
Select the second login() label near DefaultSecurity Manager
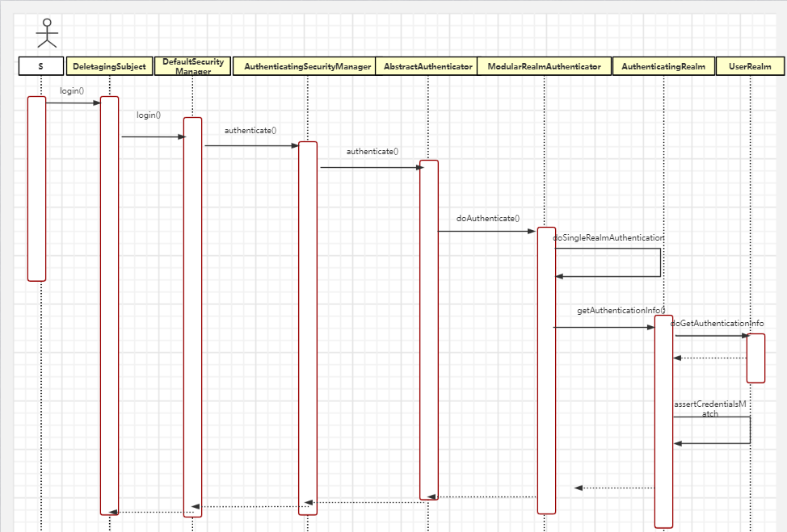(x=149, y=115)
